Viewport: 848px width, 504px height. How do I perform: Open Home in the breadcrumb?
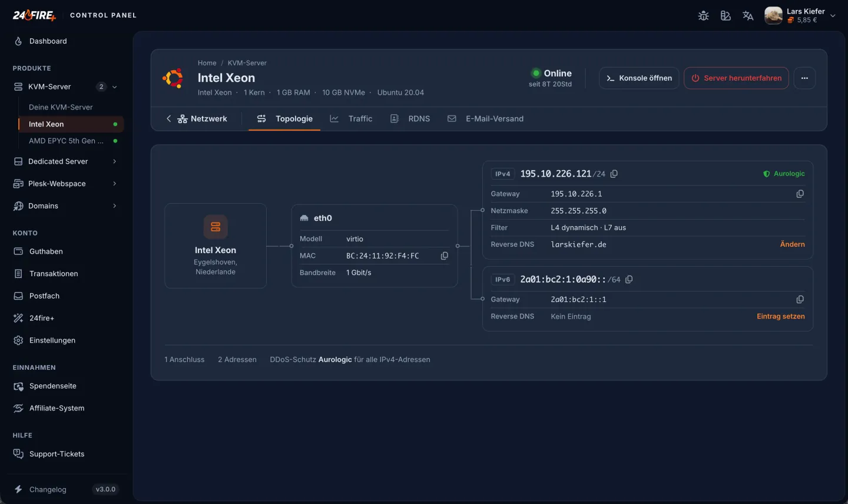(x=207, y=63)
